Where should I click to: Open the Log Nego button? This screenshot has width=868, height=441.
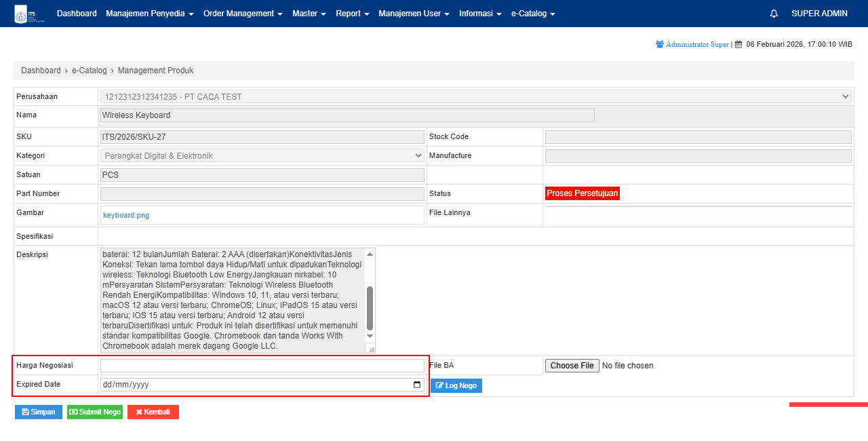click(x=456, y=385)
